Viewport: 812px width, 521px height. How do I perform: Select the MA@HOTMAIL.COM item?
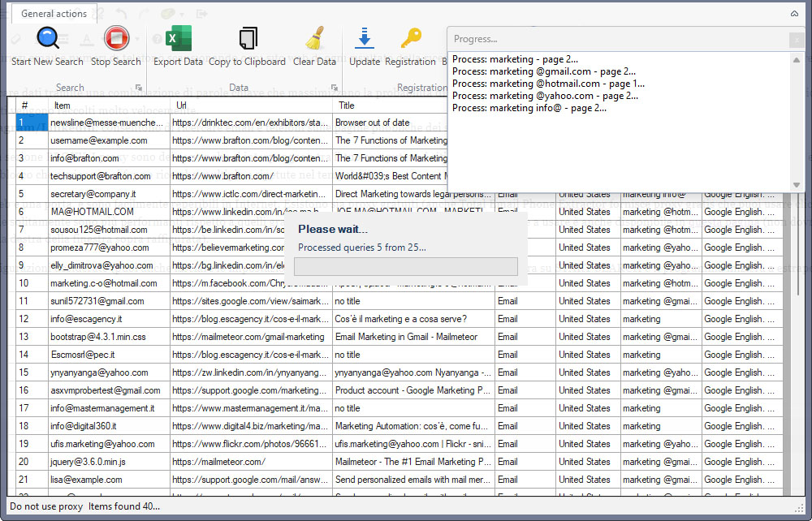click(110, 212)
